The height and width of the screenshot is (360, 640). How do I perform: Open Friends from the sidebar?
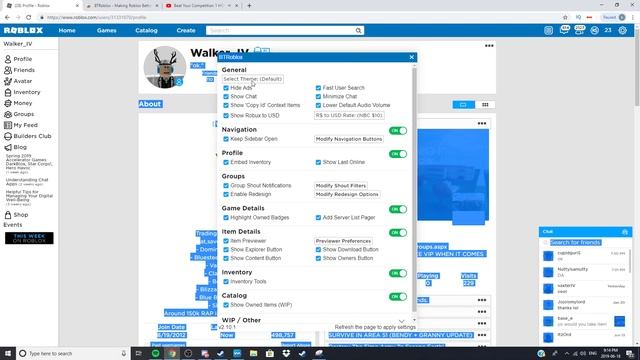coord(19,70)
